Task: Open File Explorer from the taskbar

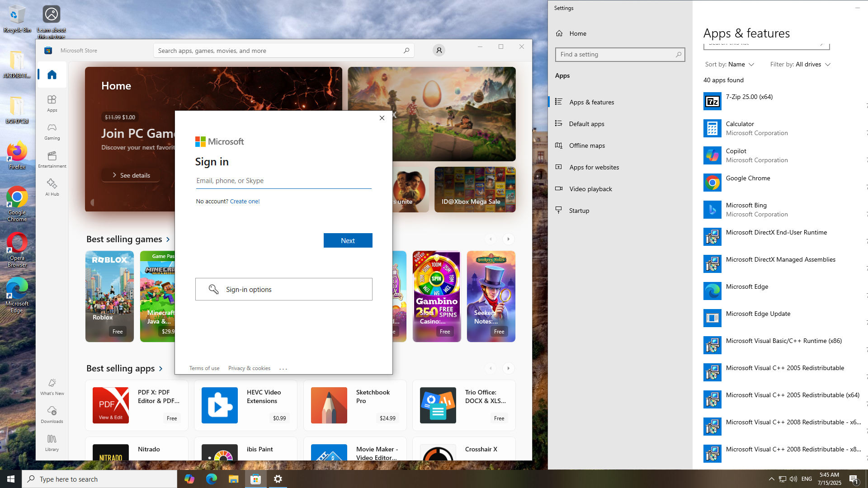Action: [x=233, y=479]
